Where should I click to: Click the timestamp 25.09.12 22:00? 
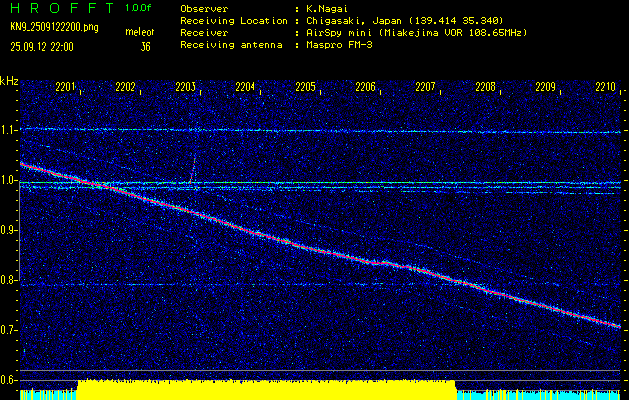[42, 47]
